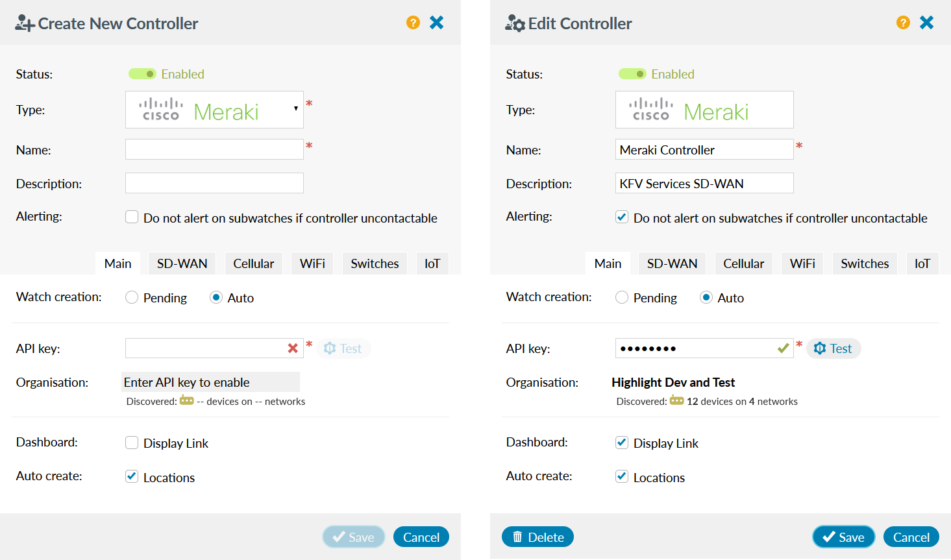Image resolution: width=951 pixels, height=560 pixels.
Task: Save changes in the Edit Controller dialog
Action: (843, 537)
